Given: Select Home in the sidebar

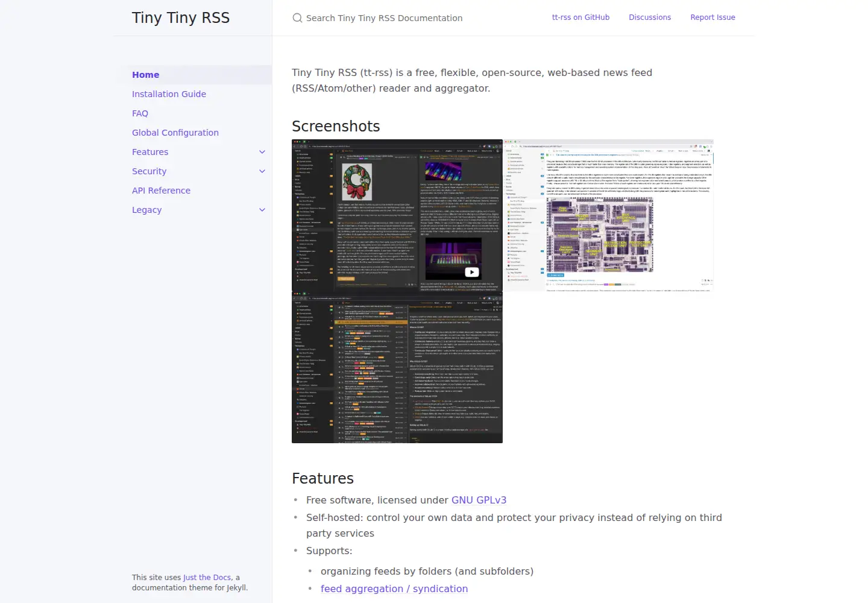Looking at the screenshot, I should pos(193,75).
